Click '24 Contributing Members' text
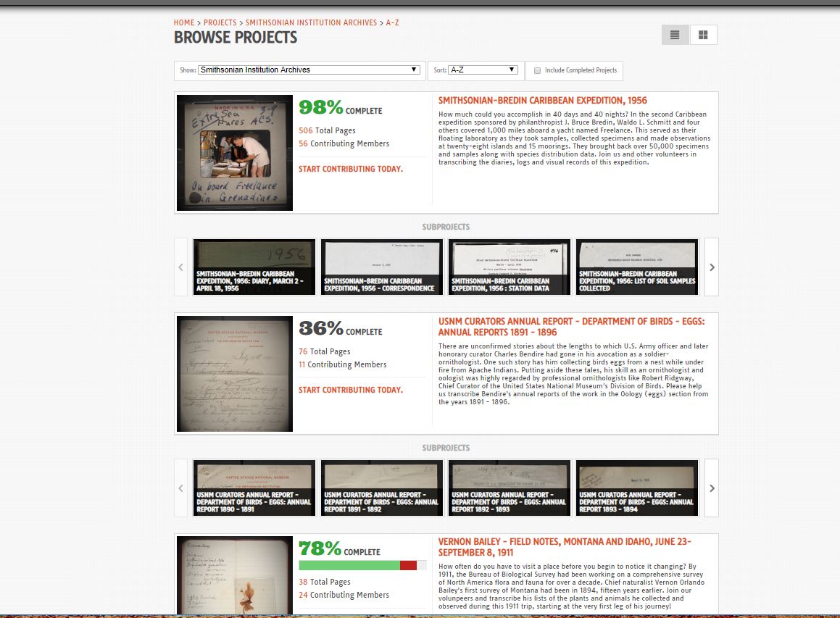Viewport: 840px width, 618px height. tap(344, 595)
